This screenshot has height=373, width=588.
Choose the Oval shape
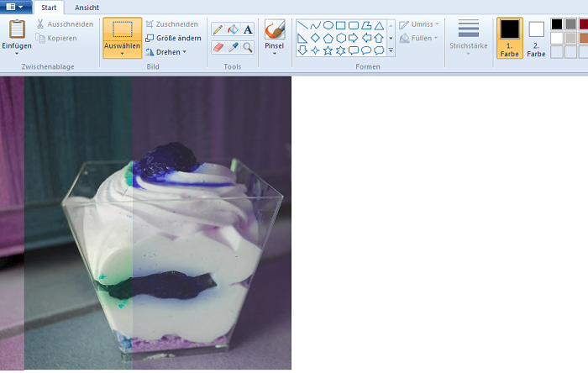(328, 25)
